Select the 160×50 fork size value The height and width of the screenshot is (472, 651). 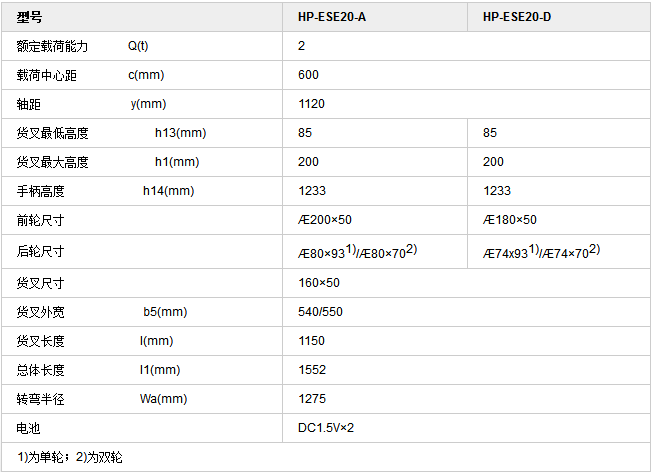coord(319,283)
